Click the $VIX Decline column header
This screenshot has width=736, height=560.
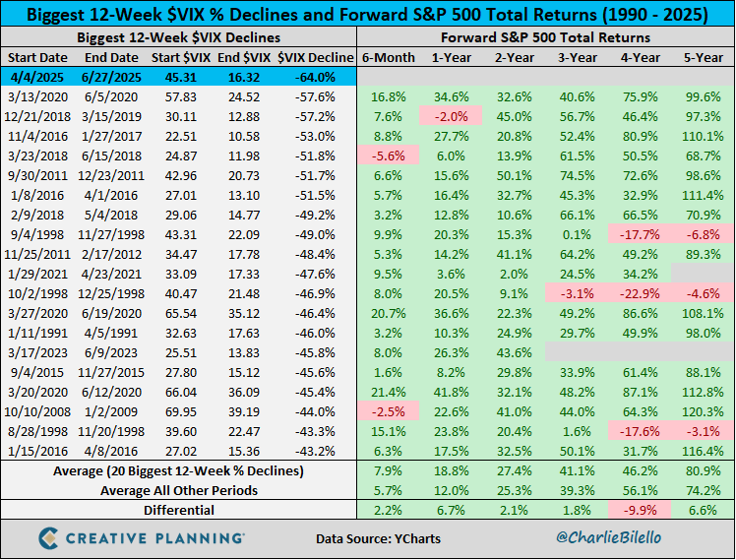click(315, 58)
